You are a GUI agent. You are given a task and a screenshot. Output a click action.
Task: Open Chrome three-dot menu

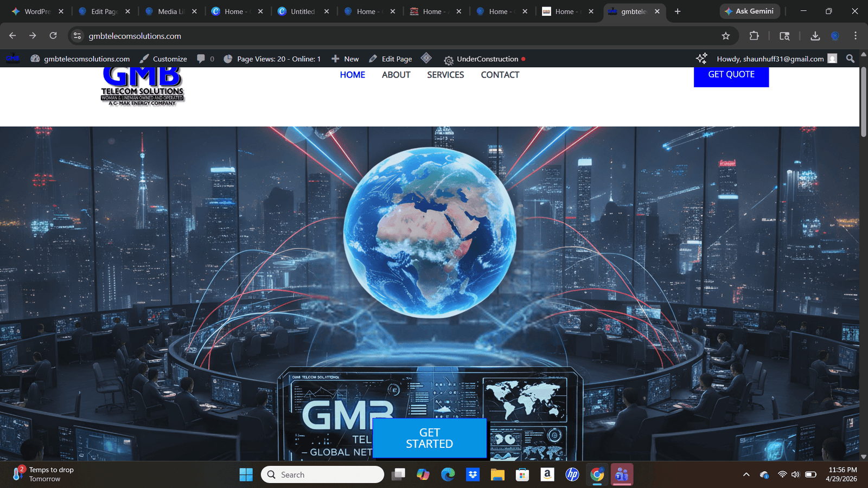pos(856,36)
